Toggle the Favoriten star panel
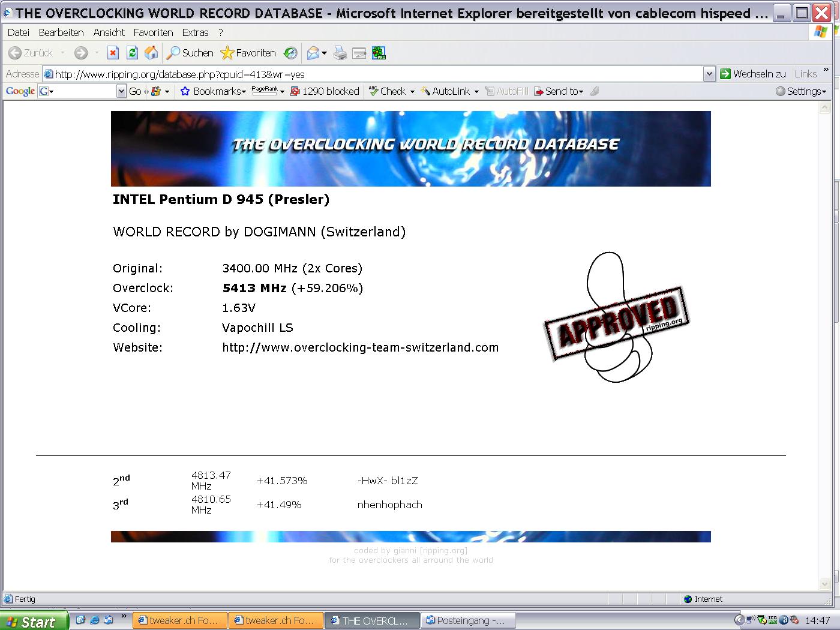 point(248,53)
